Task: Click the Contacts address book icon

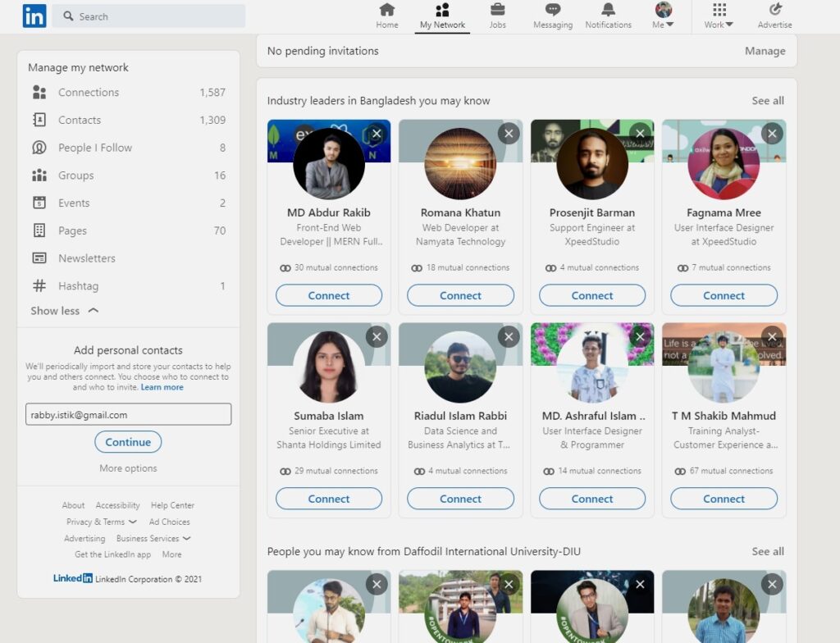Action: [x=39, y=120]
